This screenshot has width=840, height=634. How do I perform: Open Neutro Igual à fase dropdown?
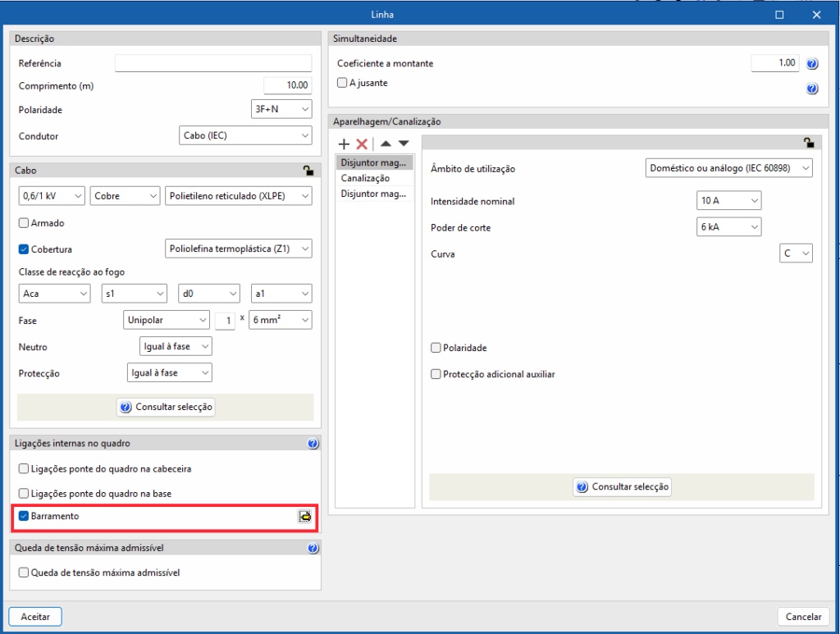176,346
